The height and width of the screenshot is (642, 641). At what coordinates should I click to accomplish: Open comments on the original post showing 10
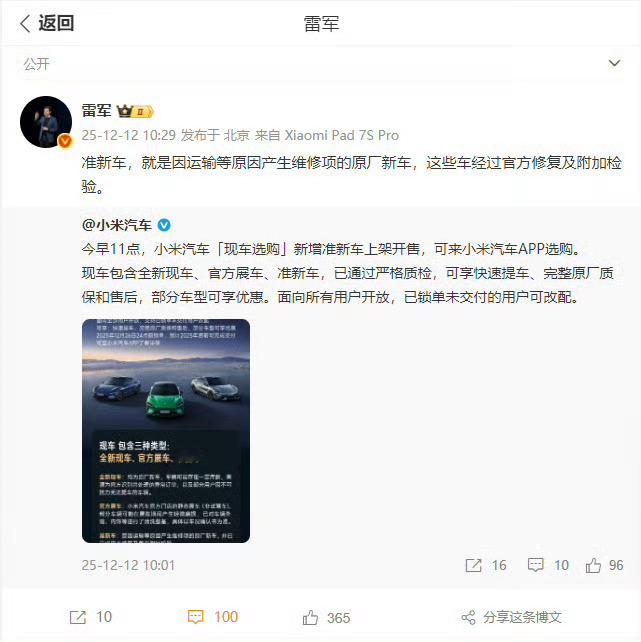coord(548,565)
